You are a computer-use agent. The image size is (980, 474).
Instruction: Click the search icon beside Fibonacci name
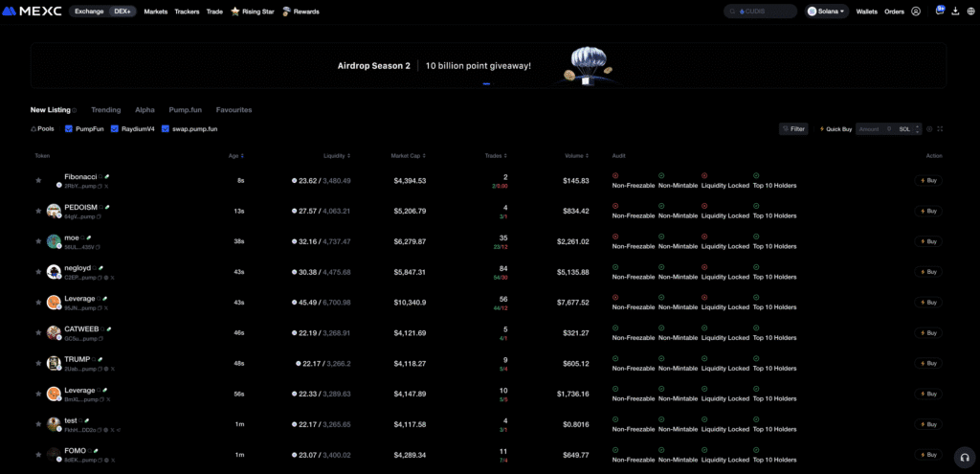coord(100,177)
